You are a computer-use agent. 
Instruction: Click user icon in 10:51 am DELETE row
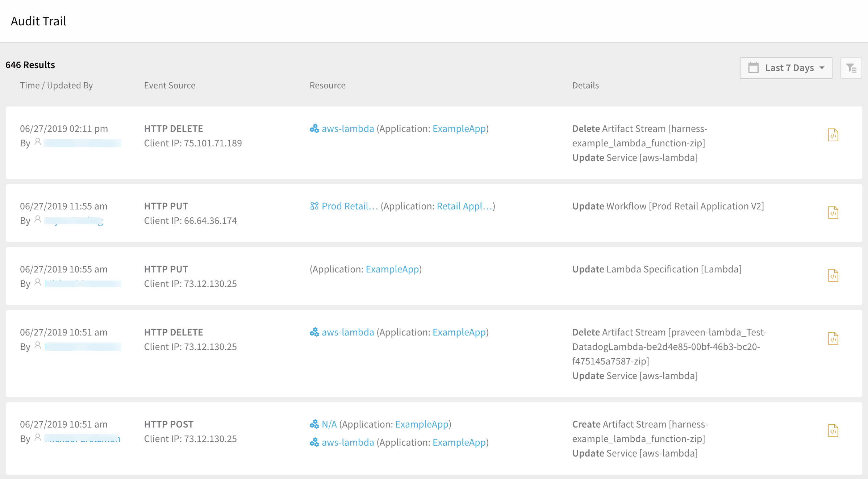(x=38, y=346)
